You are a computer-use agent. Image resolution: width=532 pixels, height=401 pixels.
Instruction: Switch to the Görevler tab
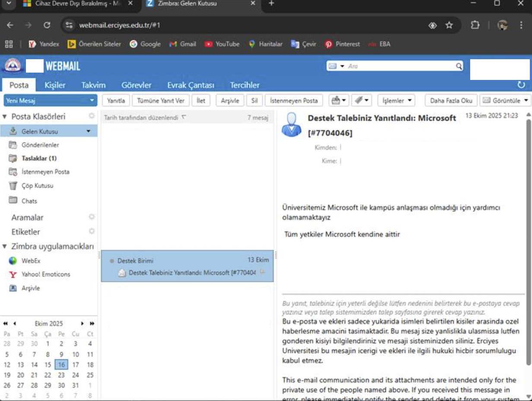tap(136, 85)
